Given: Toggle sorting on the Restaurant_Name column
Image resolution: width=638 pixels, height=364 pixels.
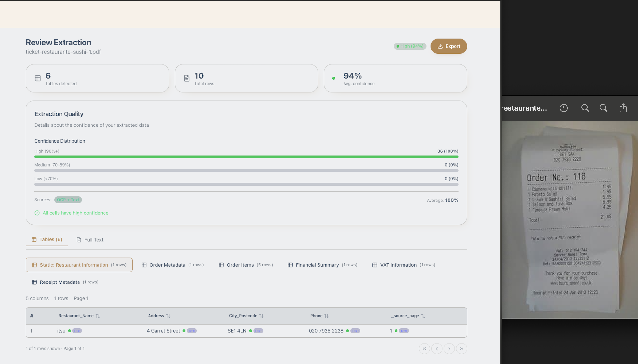Looking at the screenshot, I should pyautogui.click(x=98, y=315).
